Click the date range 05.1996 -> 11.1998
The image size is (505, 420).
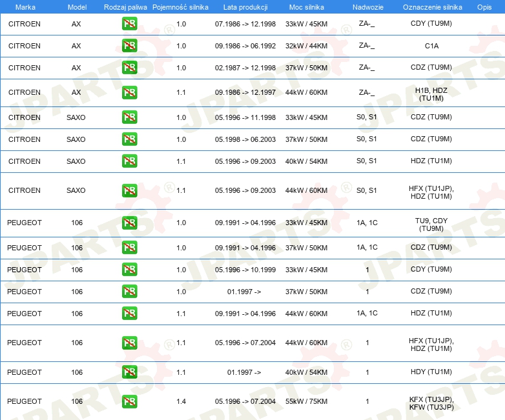245,117
